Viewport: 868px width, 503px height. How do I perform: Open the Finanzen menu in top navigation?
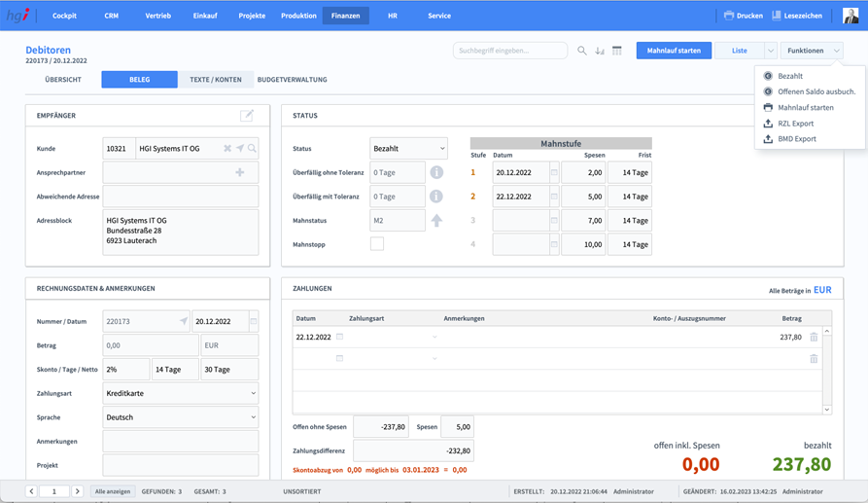tap(345, 16)
